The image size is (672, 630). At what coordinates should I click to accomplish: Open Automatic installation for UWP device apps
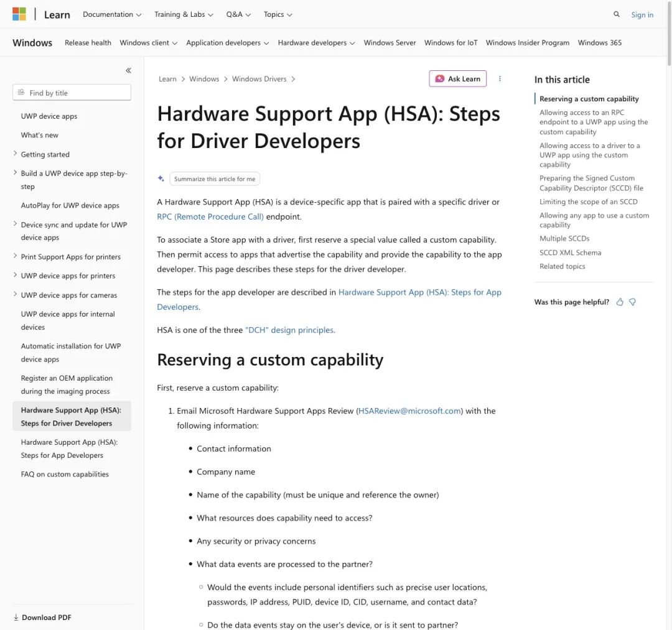click(71, 353)
